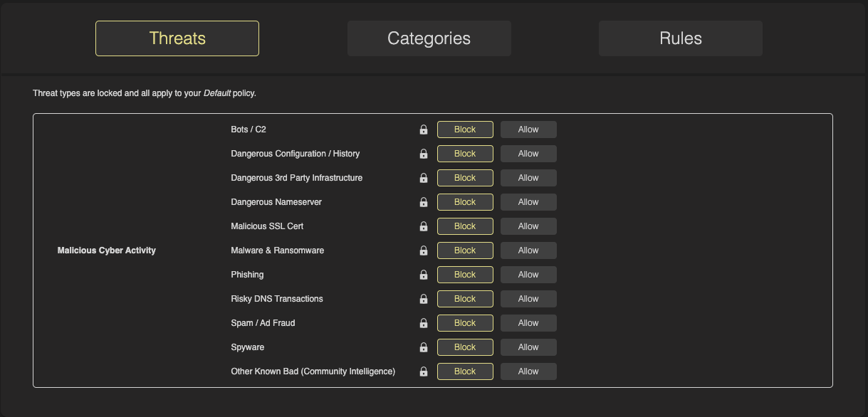The height and width of the screenshot is (417, 868).
Task: Choose Allow for Spam / Ad Fraud
Action: 528,323
